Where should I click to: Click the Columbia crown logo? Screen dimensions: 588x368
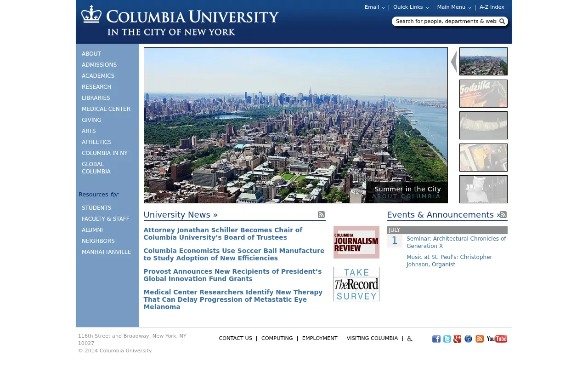pyautogui.click(x=91, y=14)
